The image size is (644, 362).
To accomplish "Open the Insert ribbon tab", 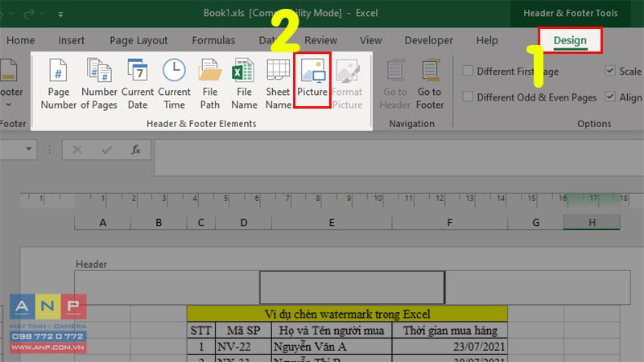I will coord(72,40).
